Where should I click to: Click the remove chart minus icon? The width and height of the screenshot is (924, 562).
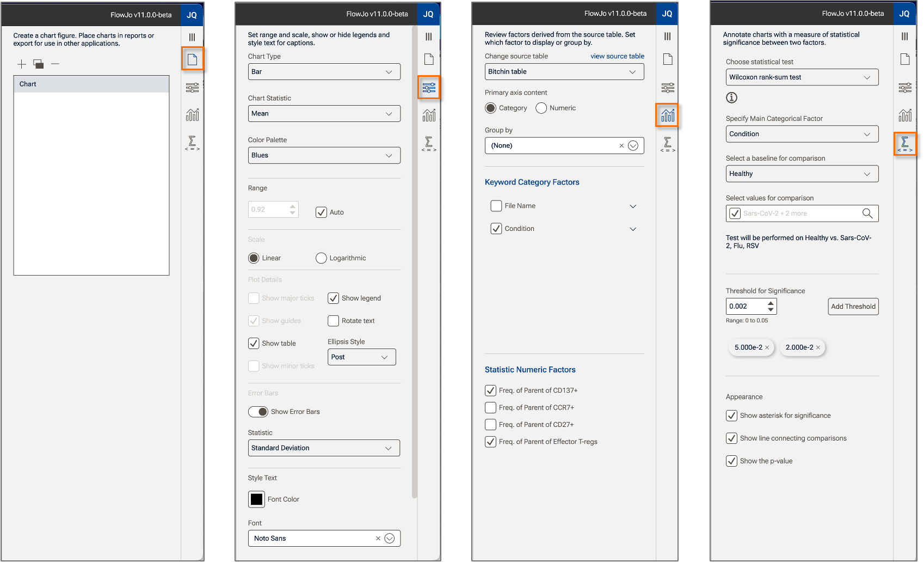[55, 64]
